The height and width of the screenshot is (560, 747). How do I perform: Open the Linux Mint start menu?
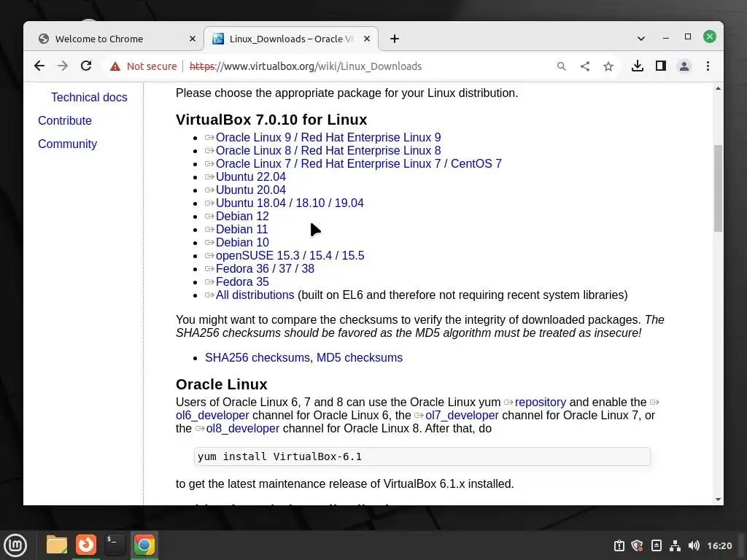coord(15,545)
